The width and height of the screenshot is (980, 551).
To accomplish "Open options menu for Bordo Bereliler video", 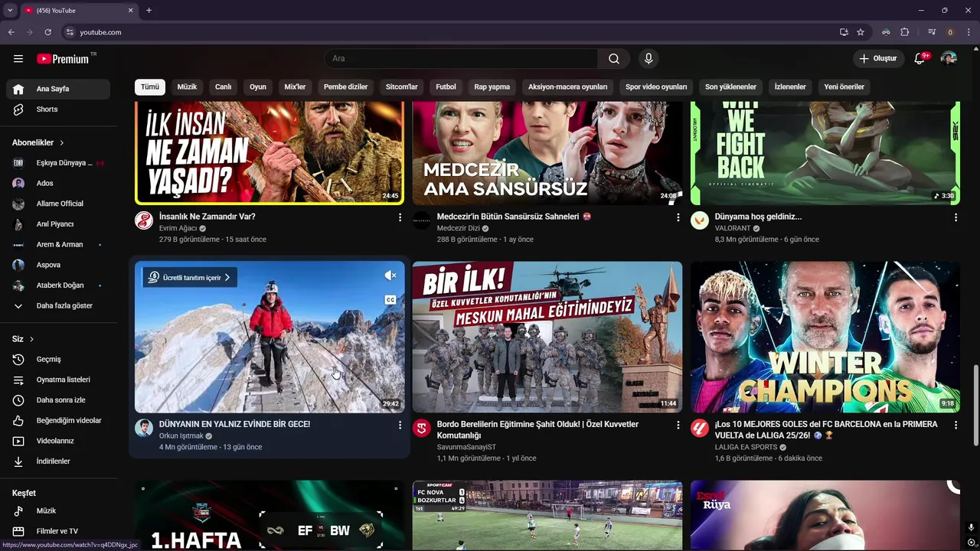I will [678, 425].
